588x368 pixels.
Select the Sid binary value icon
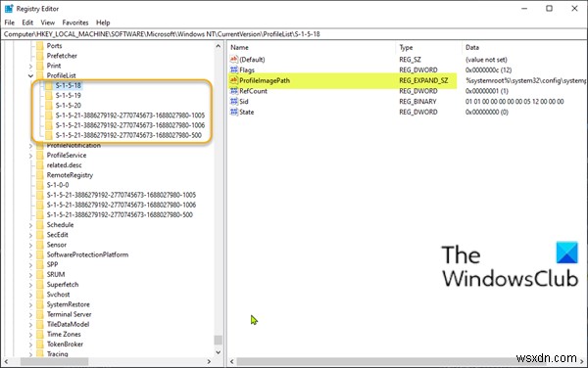(x=234, y=101)
